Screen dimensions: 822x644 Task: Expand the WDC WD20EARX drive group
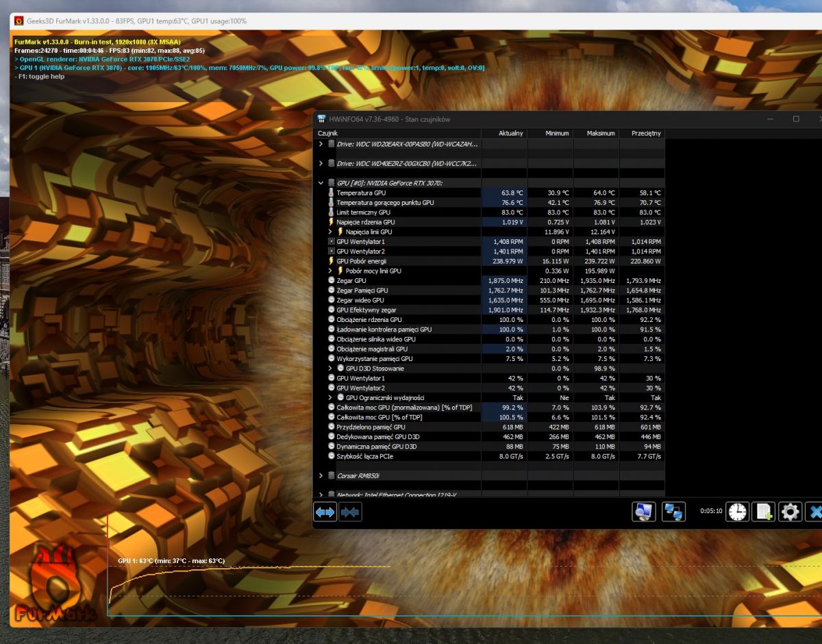[321, 144]
